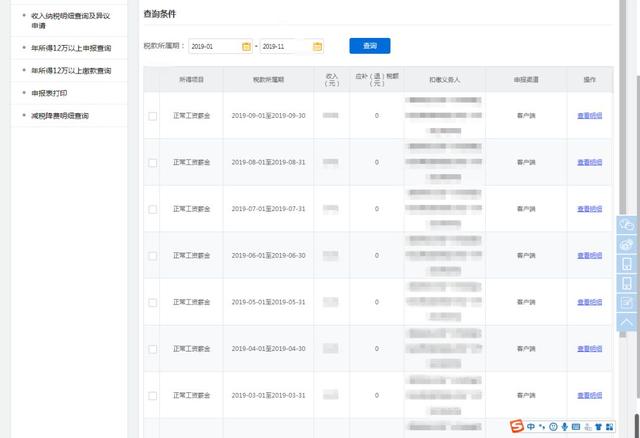Open 查看明细 link for the 2019-05 row

coord(589,302)
